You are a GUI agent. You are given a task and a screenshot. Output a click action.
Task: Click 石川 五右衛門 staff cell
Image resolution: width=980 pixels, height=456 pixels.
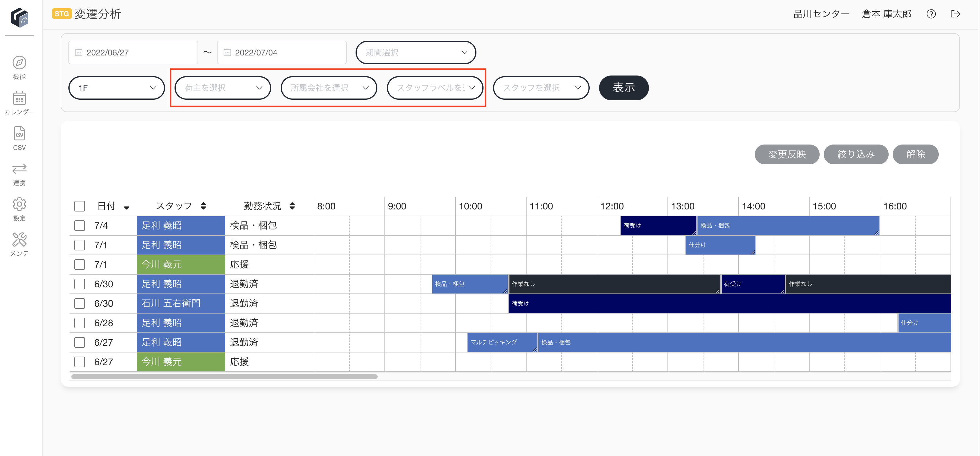coord(181,304)
